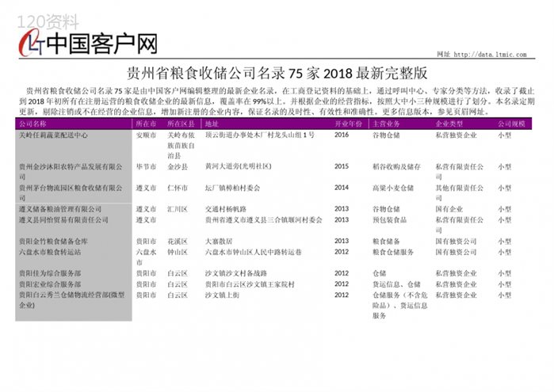The height and width of the screenshot is (392, 554).
Task: Click business 粮食仓储服务
Action: [393, 252]
